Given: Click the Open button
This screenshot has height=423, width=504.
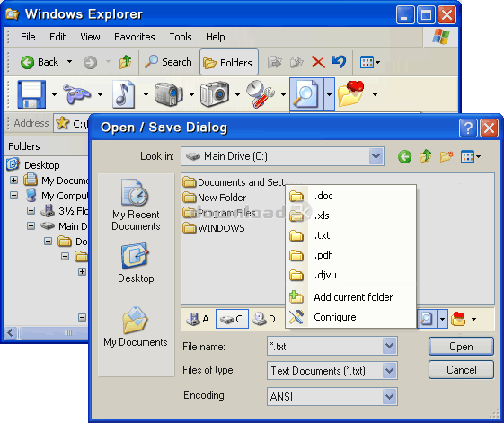Looking at the screenshot, I should click(x=461, y=346).
